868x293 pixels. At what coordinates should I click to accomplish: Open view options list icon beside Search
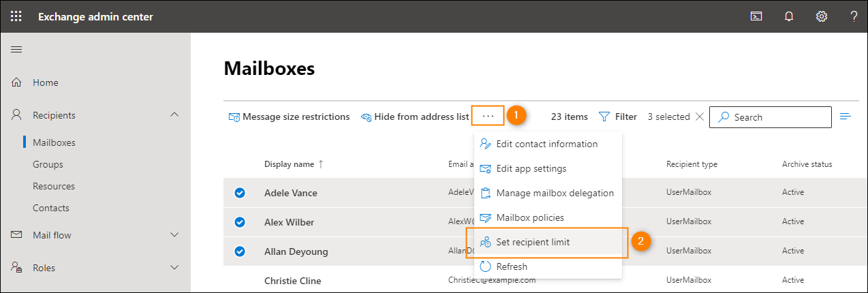point(846,117)
